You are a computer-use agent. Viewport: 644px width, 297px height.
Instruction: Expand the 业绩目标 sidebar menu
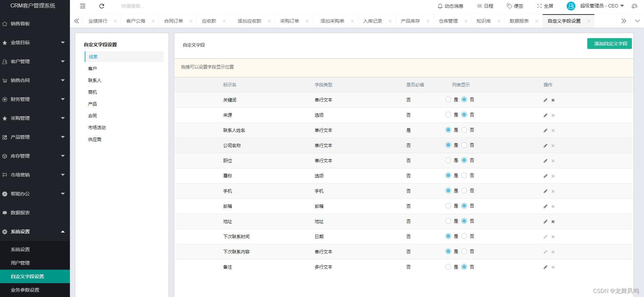point(35,43)
